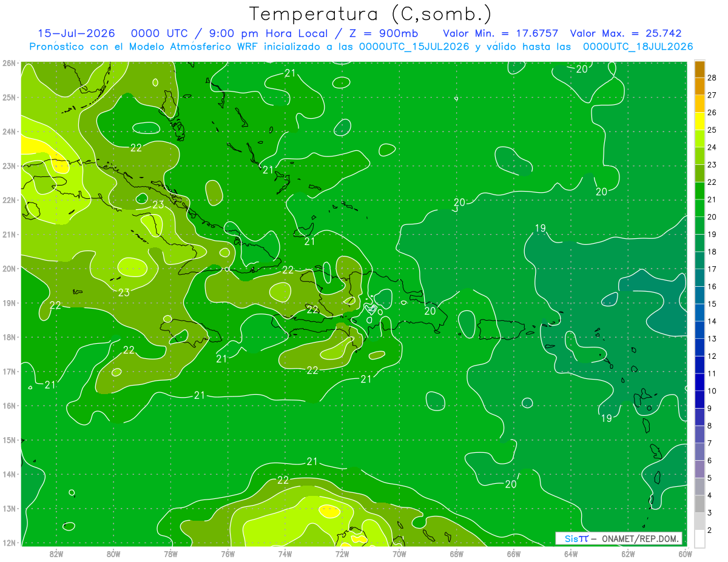The height and width of the screenshot is (562, 728).
Task: Click the title 'Temperatura (C,somb.)'
Action: pos(371,14)
